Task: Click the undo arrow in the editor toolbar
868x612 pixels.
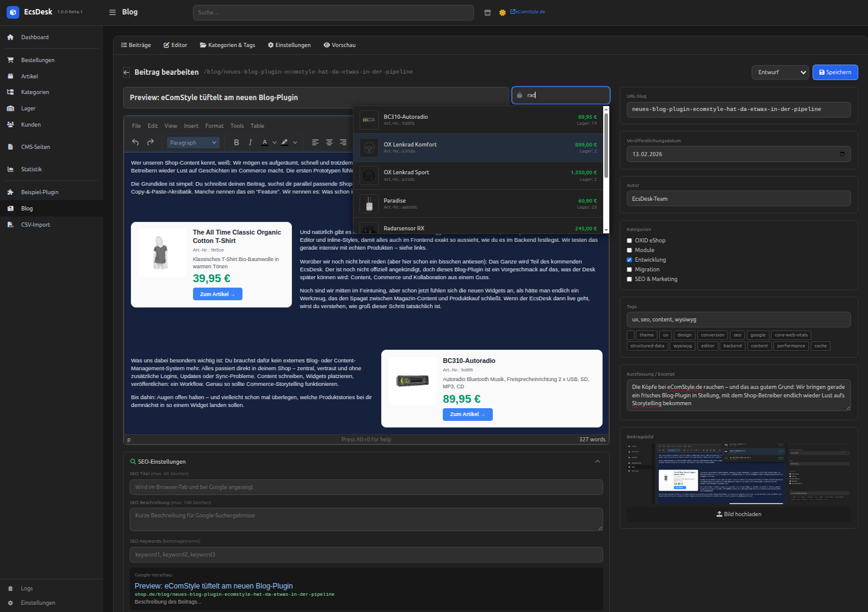Action: (x=135, y=142)
